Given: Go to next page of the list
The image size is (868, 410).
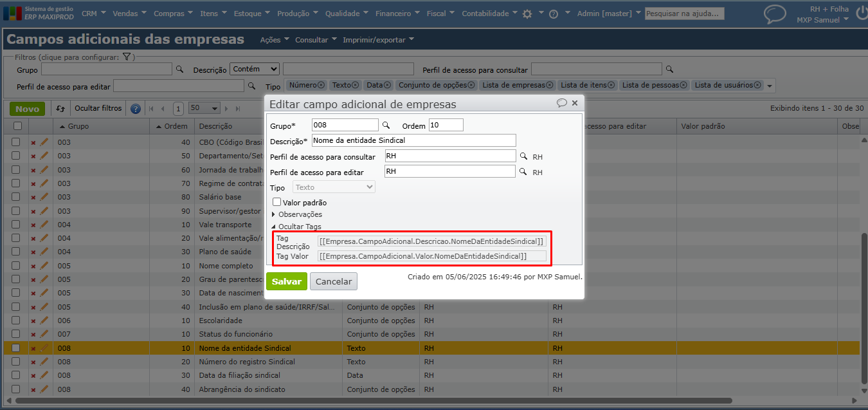Looking at the screenshot, I should (227, 109).
